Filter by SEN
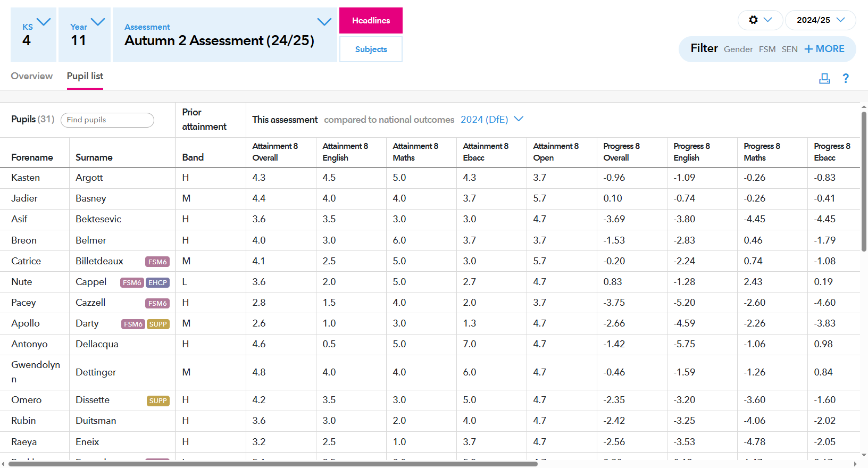This screenshot has height=468, width=868. pos(789,49)
